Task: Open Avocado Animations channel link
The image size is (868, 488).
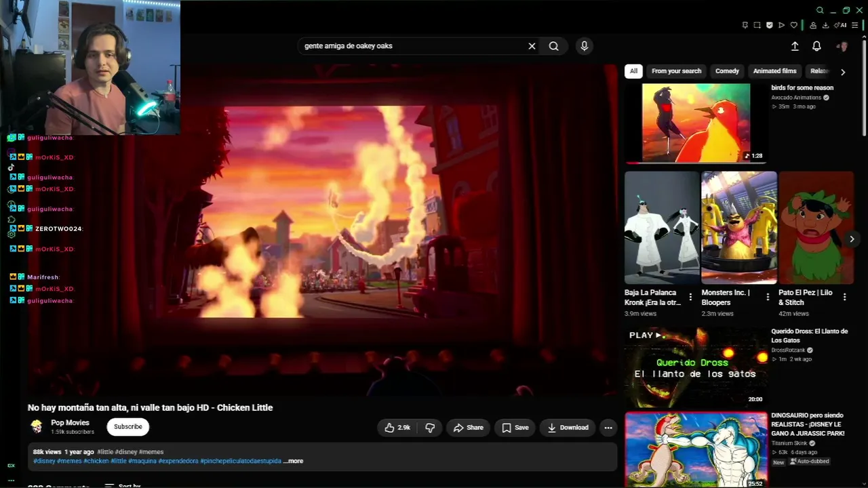Action: click(796, 98)
